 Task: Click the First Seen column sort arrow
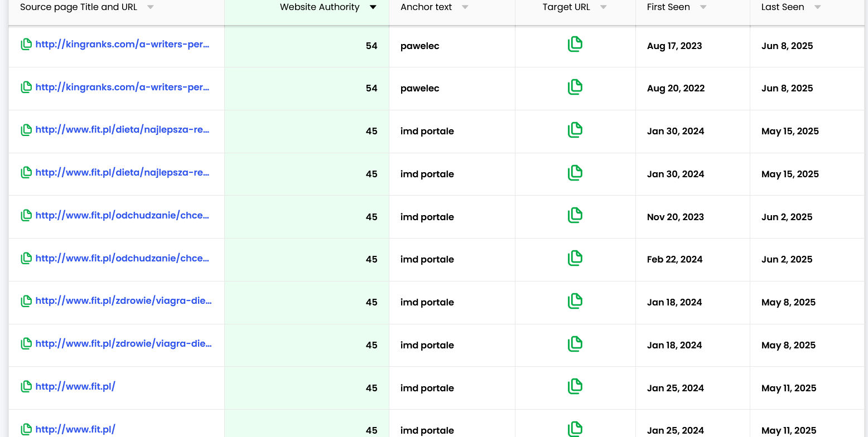(x=703, y=7)
